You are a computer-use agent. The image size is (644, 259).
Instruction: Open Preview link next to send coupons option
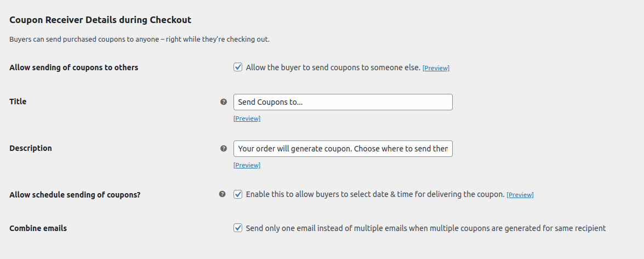[x=436, y=68]
